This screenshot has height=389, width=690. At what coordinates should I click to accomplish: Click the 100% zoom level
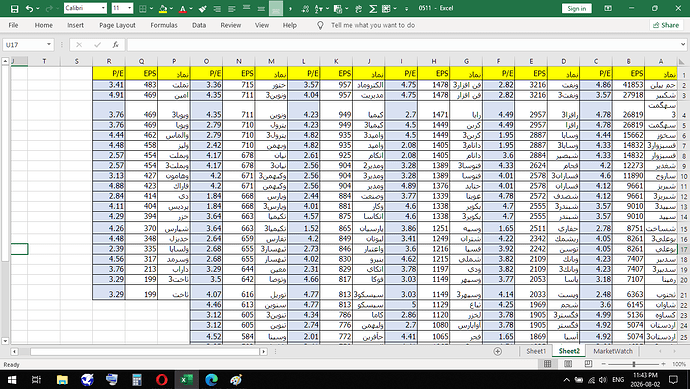click(x=679, y=364)
